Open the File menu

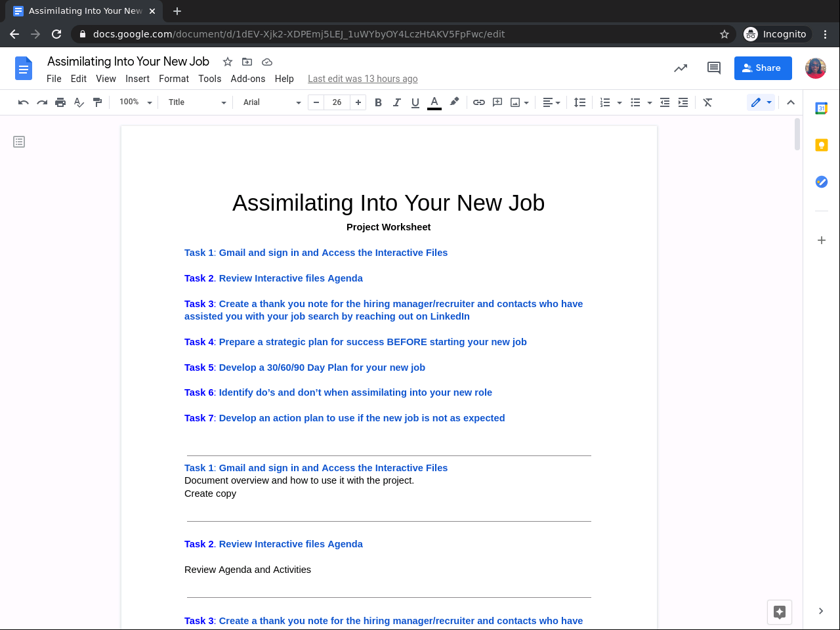[x=54, y=79]
